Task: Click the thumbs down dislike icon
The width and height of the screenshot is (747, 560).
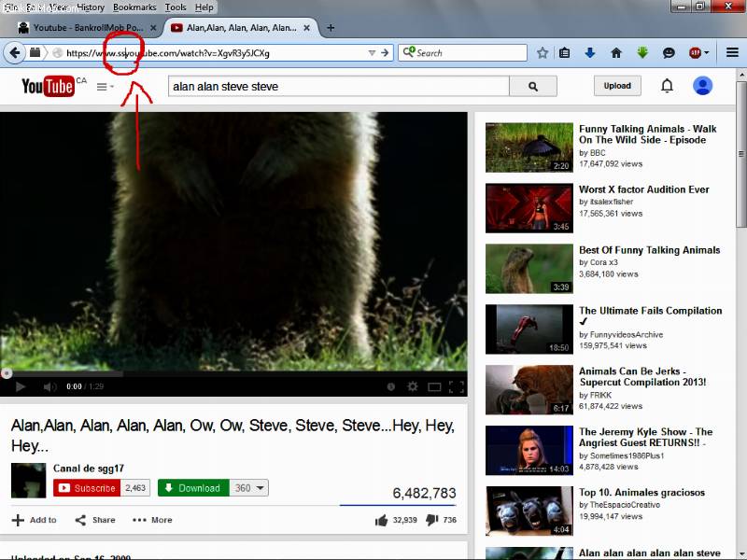Action: [x=432, y=520]
